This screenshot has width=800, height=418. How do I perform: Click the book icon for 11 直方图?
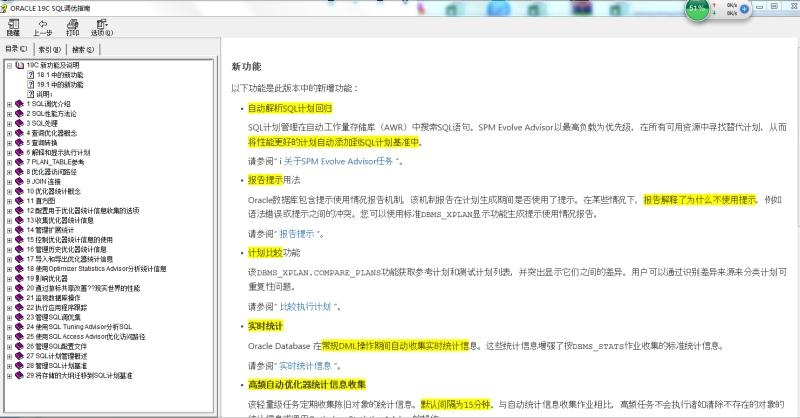19,201
